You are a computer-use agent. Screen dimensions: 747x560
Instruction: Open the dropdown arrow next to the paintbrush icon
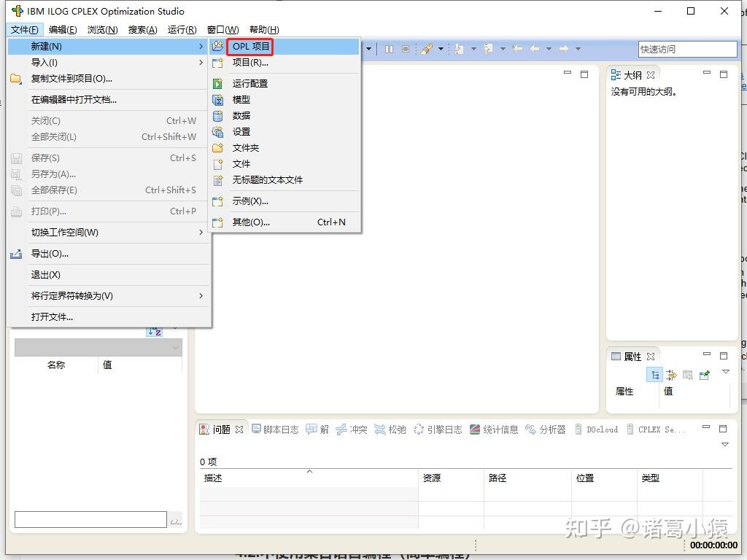click(441, 49)
